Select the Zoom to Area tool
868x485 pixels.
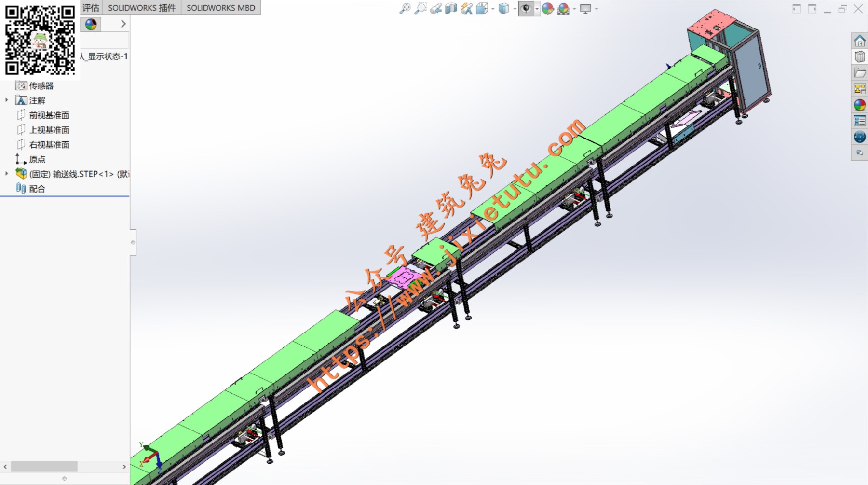tap(420, 9)
